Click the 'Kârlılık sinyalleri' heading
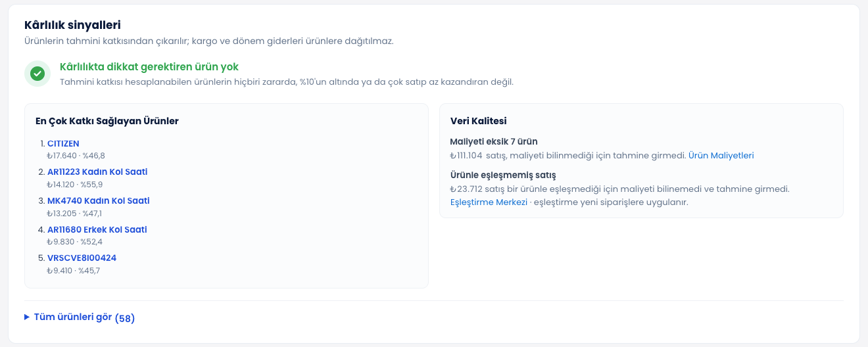This screenshot has height=347, width=868. tap(72, 26)
